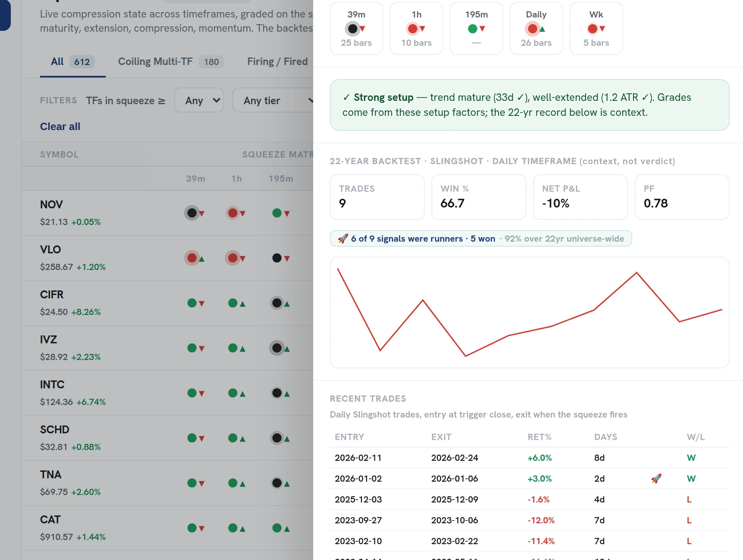
Task: Click CAT 195m green dot
Action: pos(277,528)
